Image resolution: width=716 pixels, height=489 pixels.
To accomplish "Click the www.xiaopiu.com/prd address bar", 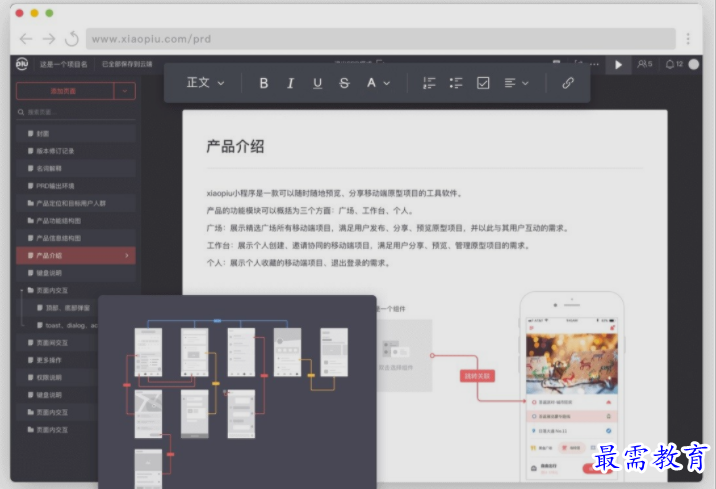I will click(381, 39).
